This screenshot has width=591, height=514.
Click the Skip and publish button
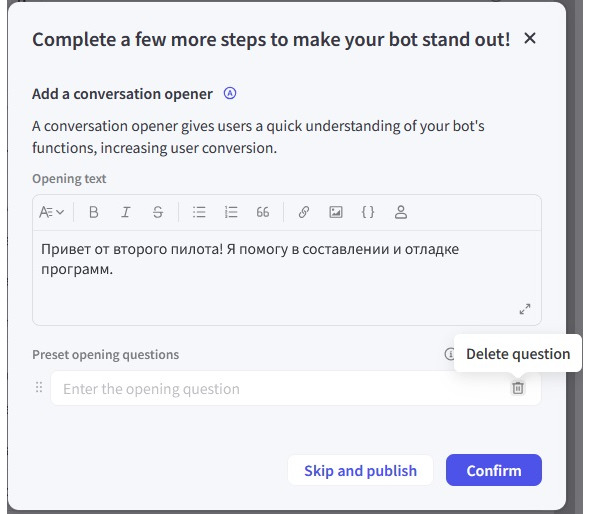[360, 470]
